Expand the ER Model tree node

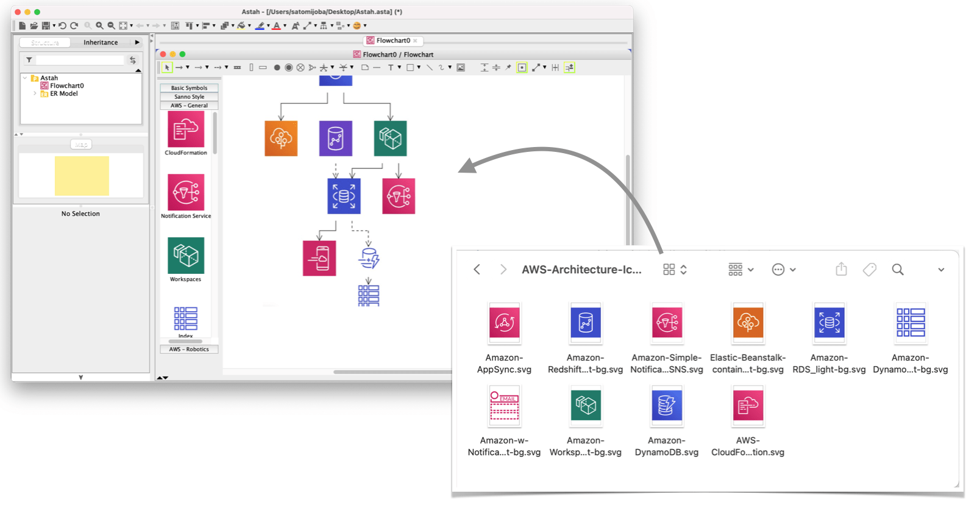tap(35, 94)
